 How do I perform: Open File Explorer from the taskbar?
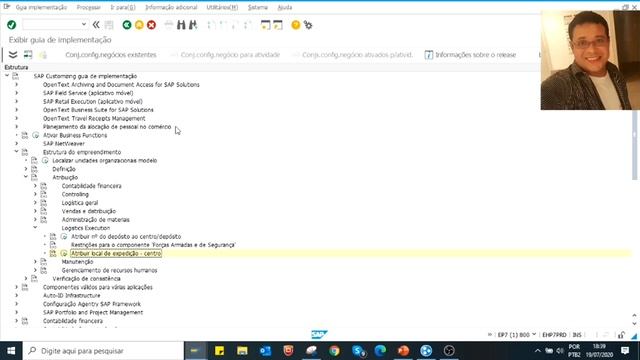pos(242,351)
